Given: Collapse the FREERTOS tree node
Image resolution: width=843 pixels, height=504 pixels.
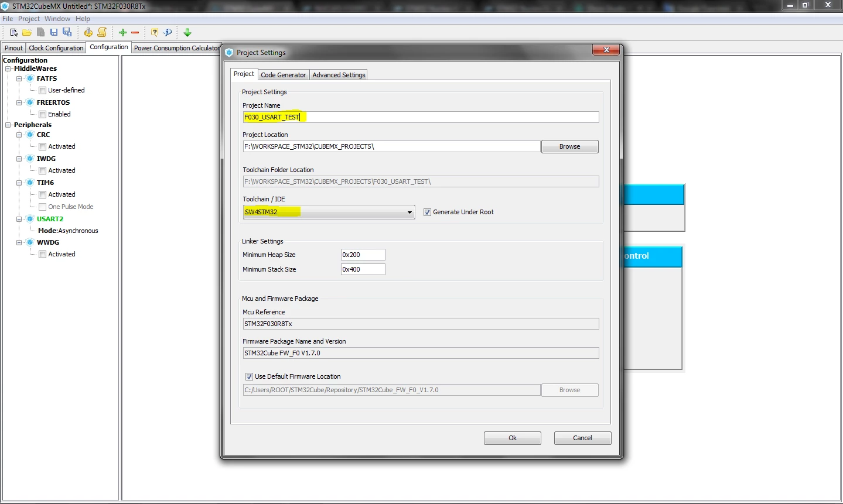Looking at the screenshot, I should (x=19, y=102).
